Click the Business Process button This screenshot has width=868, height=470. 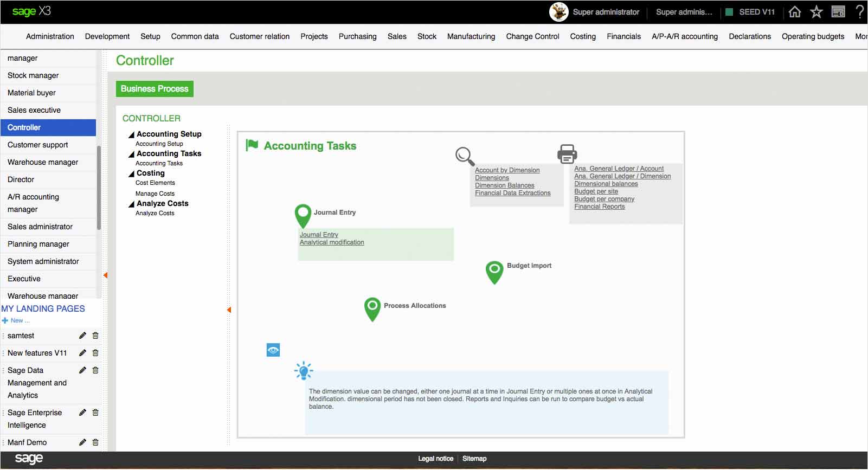click(x=155, y=89)
